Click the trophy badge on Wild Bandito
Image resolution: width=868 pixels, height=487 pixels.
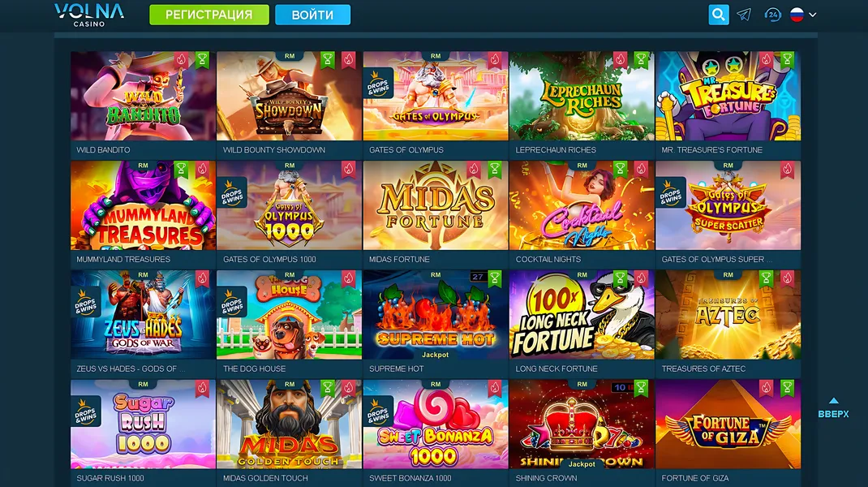tap(203, 60)
